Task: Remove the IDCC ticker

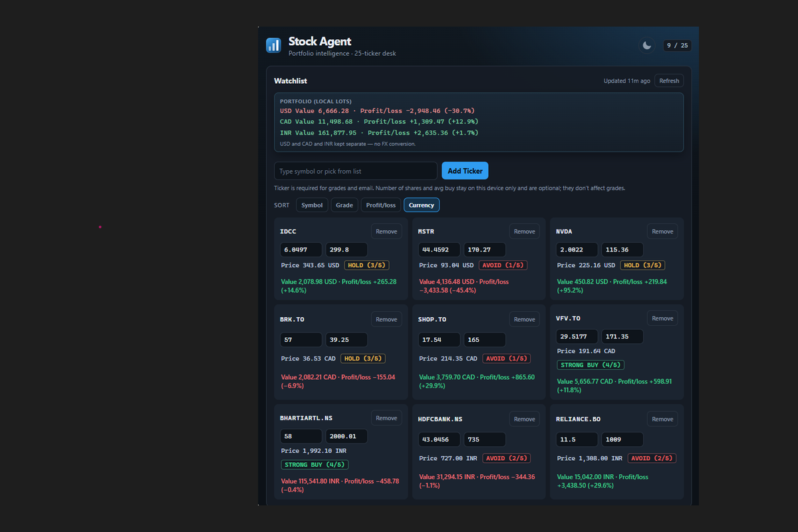Action: pos(386,231)
